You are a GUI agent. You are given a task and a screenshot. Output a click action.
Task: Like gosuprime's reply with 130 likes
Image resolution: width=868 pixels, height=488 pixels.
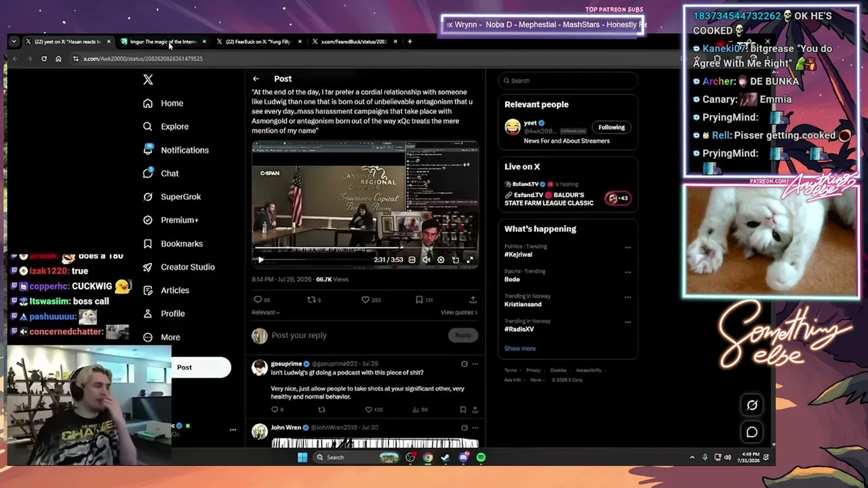point(368,409)
